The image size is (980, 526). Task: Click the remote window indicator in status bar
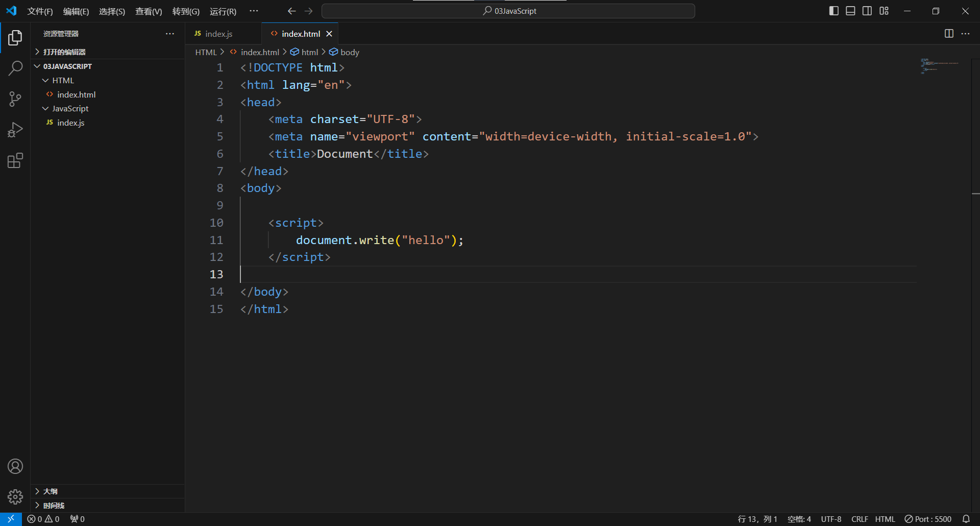click(11, 519)
